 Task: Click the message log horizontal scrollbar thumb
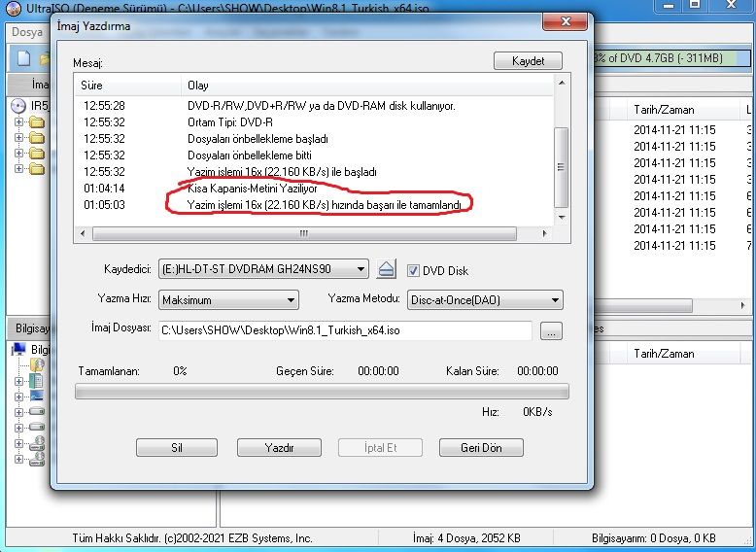[x=304, y=233]
